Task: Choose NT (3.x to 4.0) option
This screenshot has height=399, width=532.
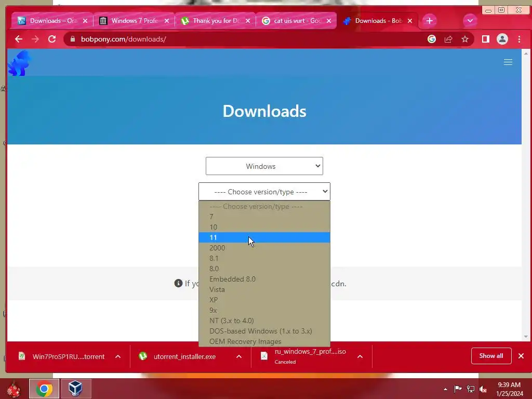Action: click(x=264, y=321)
